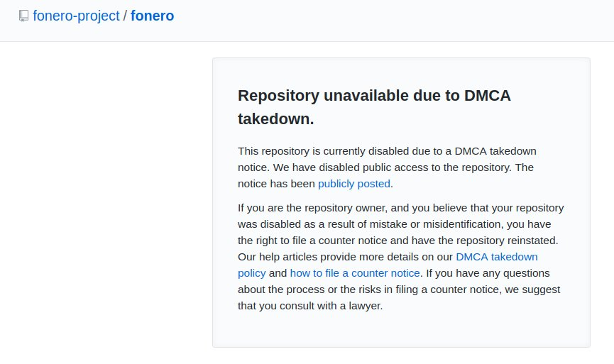This screenshot has width=614, height=364.
Task: Open the "DMCA takedown policy" help link
Action: pyautogui.click(x=496, y=257)
